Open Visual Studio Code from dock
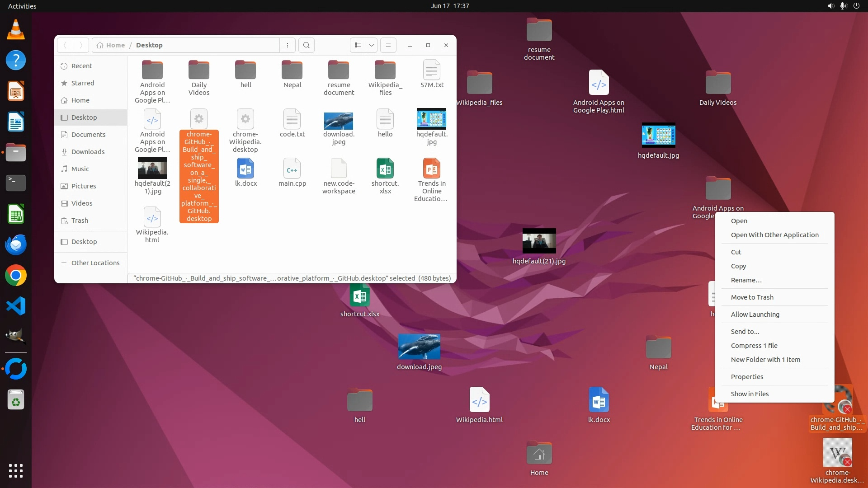The image size is (868, 488). (x=16, y=306)
